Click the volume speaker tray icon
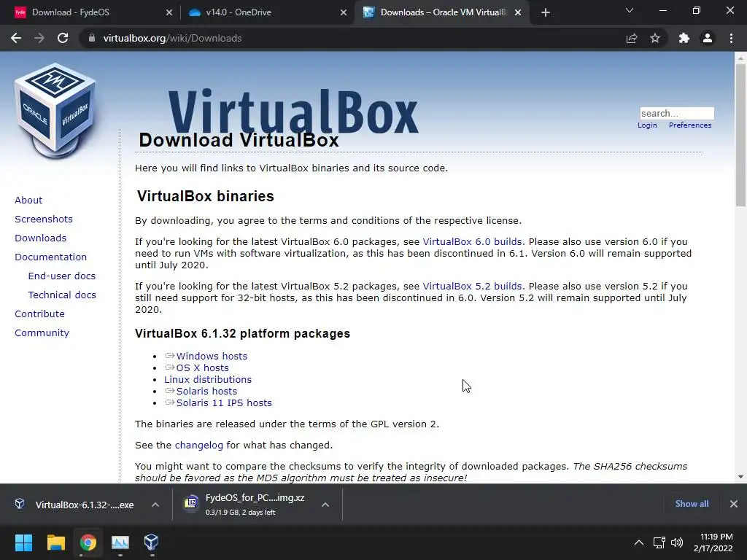Viewport: 747px width, 560px height. (676, 542)
